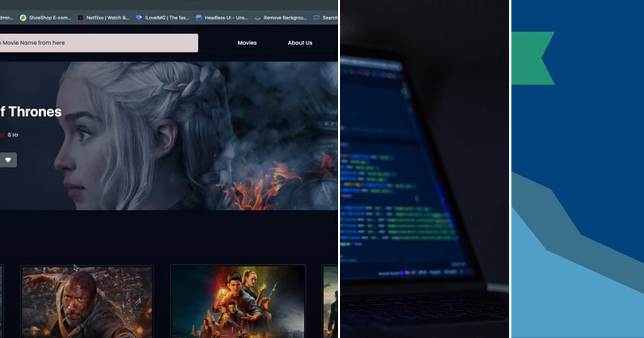Image resolution: width=644 pixels, height=338 pixels.
Task: Click the 6 Hr duration label
Action: pos(12,135)
